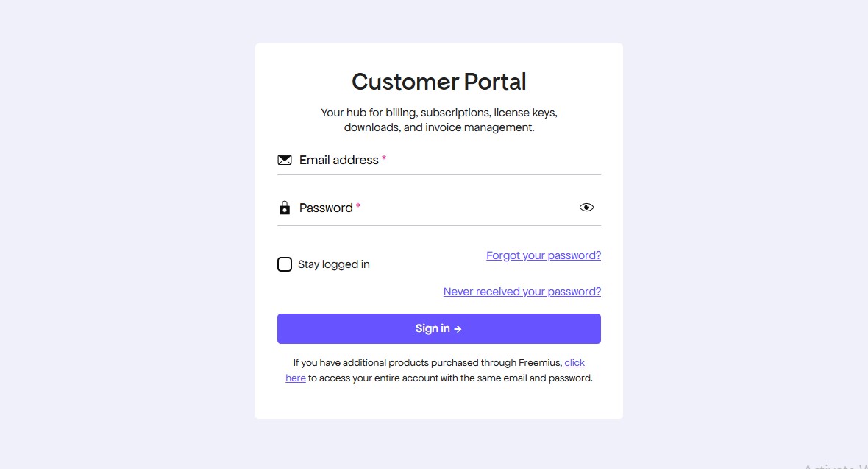Show password using the eye icon
This screenshot has width=868, height=469.
tap(586, 208)
